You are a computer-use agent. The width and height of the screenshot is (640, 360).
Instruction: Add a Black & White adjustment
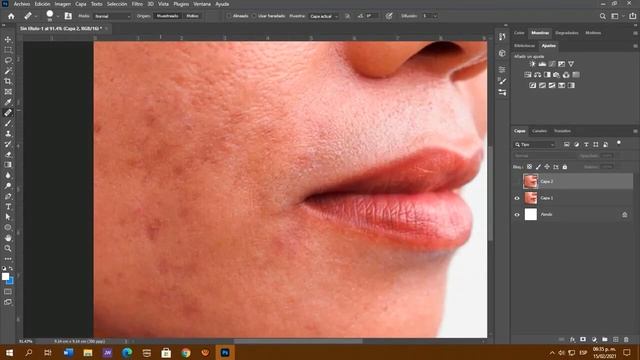coord(547,75)
